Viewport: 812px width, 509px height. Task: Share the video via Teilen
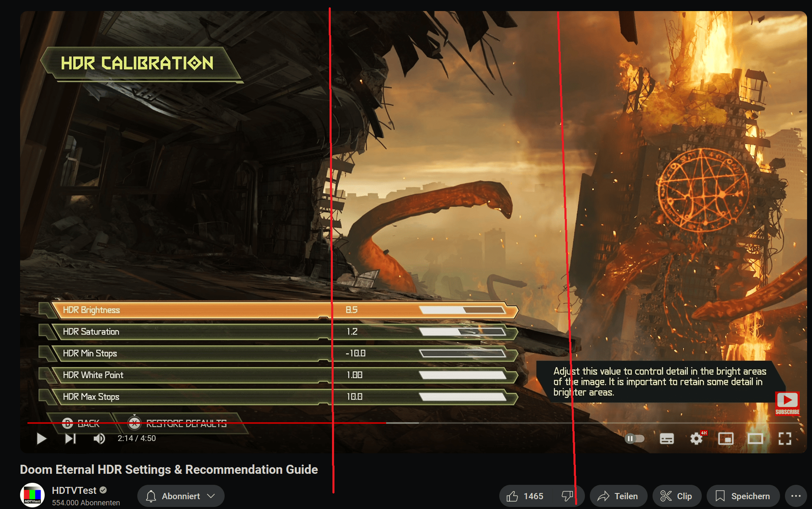pos(618,496)
